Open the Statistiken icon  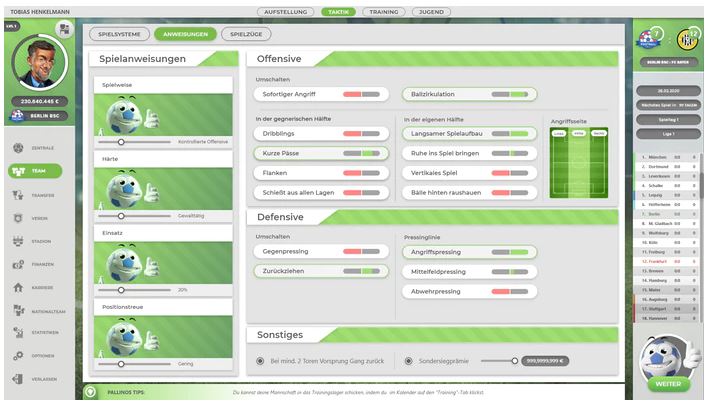point(18,333)
